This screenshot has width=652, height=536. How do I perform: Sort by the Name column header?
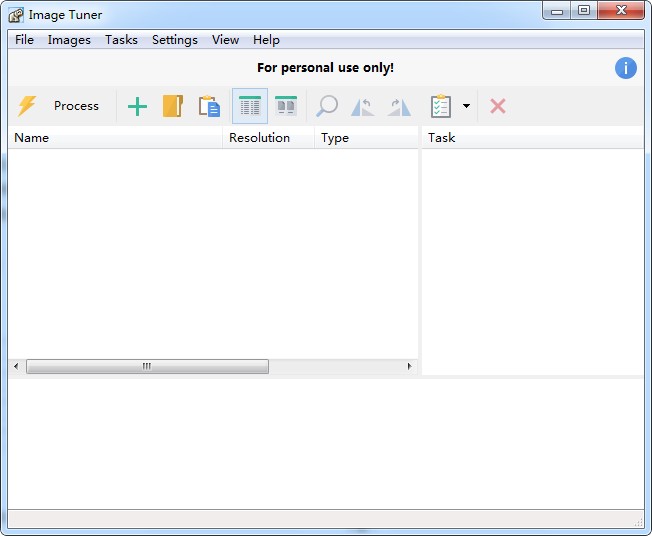coord(115,138)
